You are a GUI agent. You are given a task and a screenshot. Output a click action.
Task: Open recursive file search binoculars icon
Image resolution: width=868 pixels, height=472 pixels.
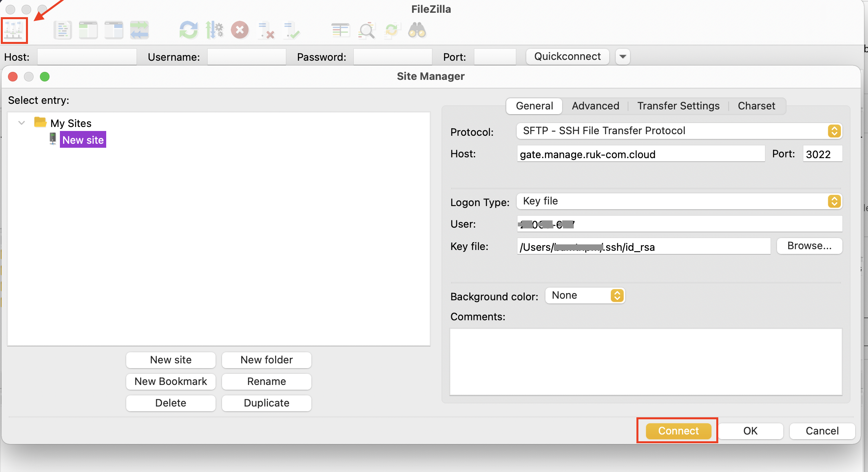pyautogui.click(x=417, y=30)
